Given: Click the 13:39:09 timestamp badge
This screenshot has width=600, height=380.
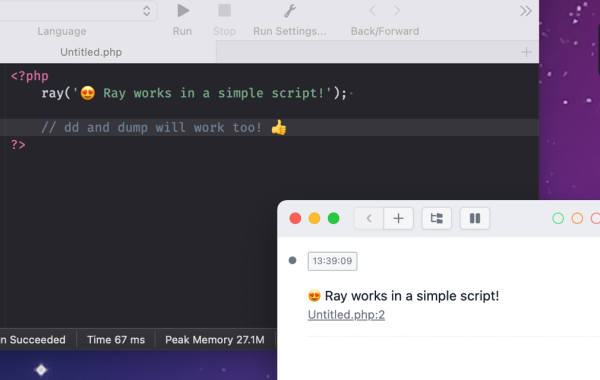Looking at the screenshot, I should pos(333,261).
